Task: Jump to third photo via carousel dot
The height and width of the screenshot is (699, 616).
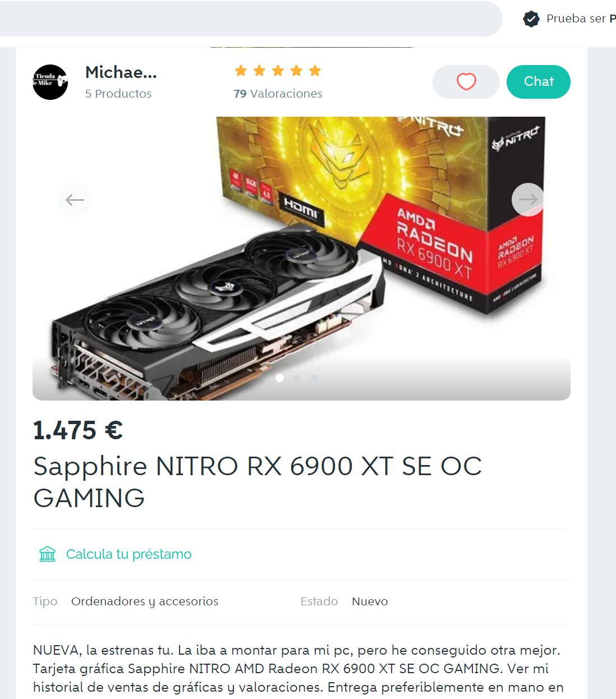Action: click(x=314, y=378)
